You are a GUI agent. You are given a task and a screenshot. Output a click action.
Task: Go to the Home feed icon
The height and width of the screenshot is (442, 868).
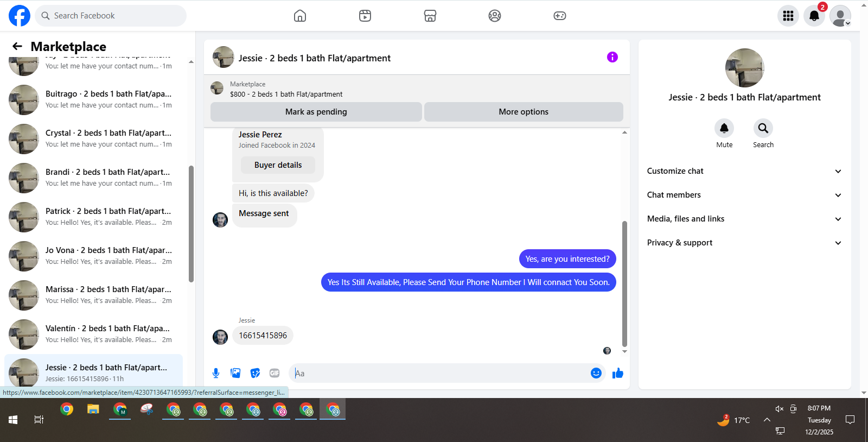pos(300,16)
